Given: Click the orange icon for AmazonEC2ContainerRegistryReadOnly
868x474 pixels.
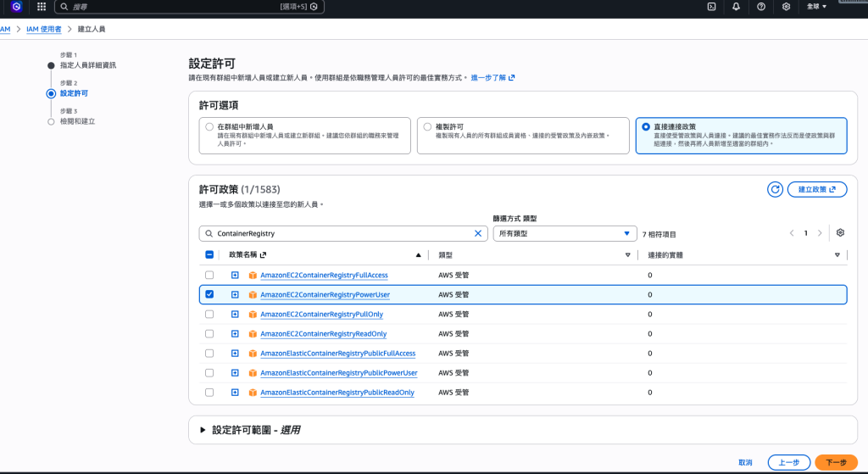Looking at the screenshot, I should 253,334.
